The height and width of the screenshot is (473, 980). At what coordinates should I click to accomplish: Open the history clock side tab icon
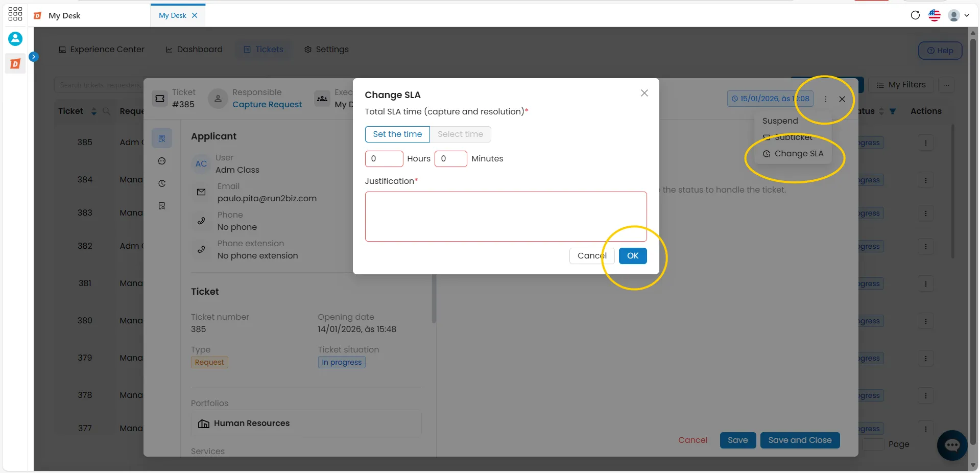tap(162, 183)
